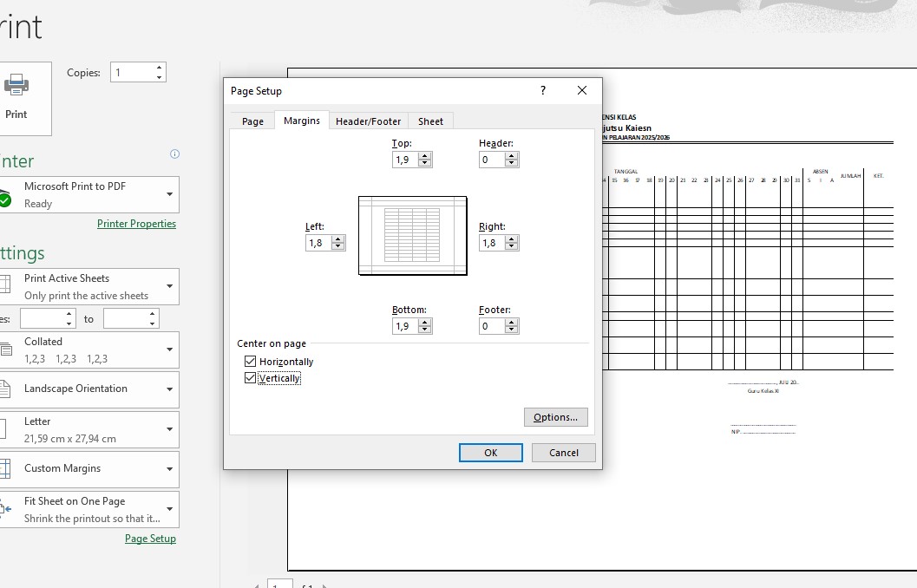Open the Microsoft Print to PDF printer dropdown
The width and height of the screenshot is (917, 588).
tap(171, 194)
